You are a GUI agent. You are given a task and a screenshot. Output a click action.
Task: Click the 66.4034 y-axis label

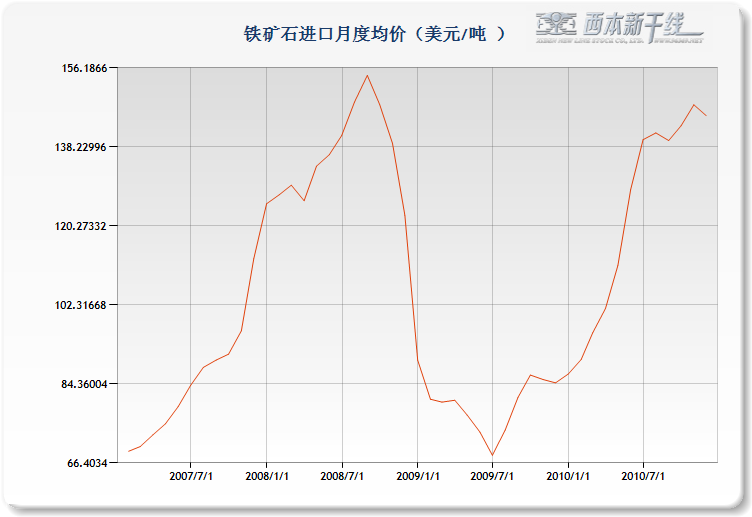click(87, 463)
